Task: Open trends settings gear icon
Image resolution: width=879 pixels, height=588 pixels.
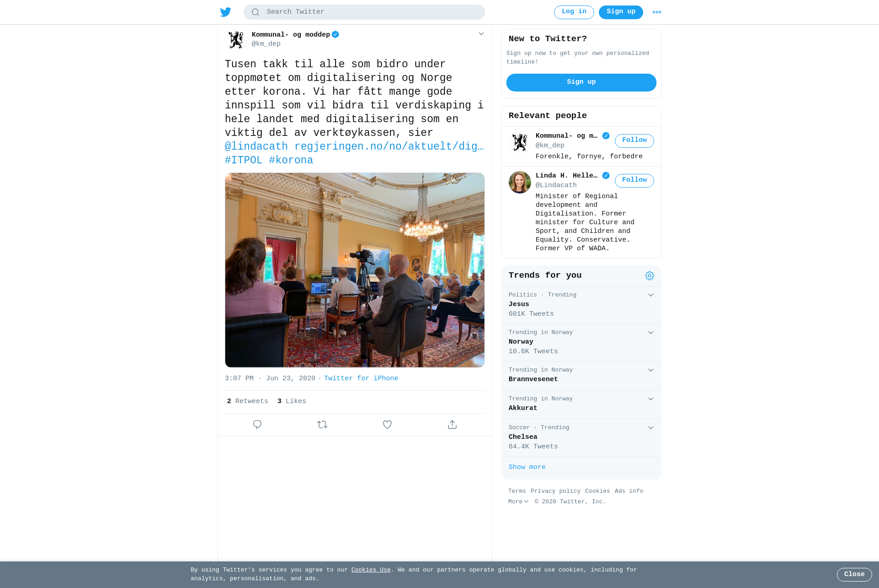Action: (x=650, y=275)
